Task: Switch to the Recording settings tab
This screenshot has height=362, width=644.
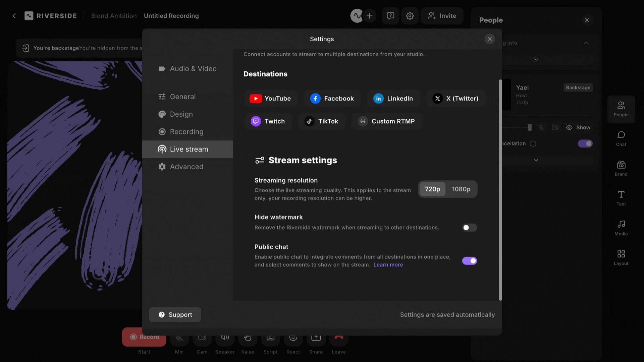Action: tap(186, 132)
